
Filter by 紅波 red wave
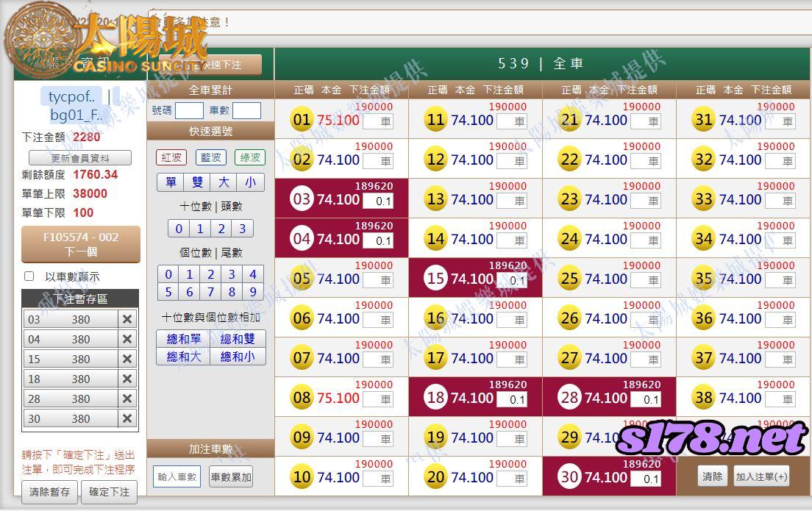[x=171, y=157]
